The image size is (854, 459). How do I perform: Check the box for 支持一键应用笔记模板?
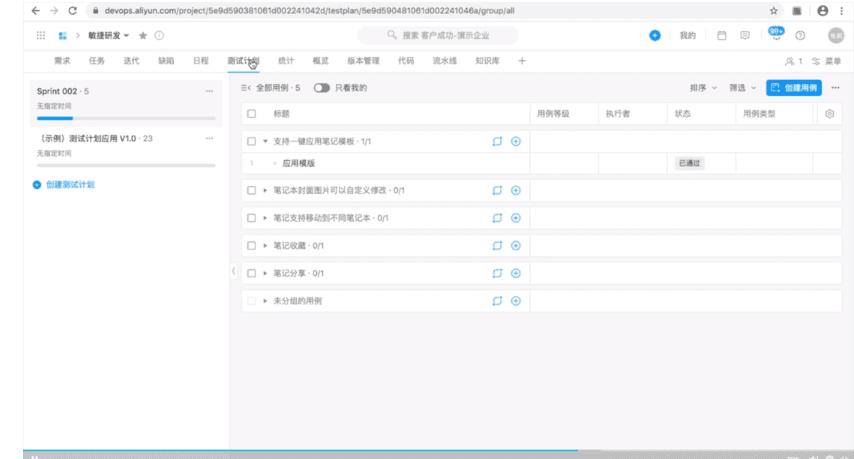tap(251, 142)
